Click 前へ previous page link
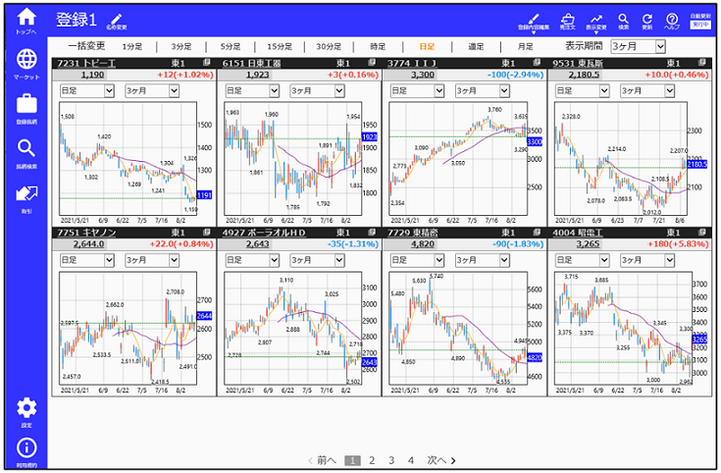 [x=322, y=460]
